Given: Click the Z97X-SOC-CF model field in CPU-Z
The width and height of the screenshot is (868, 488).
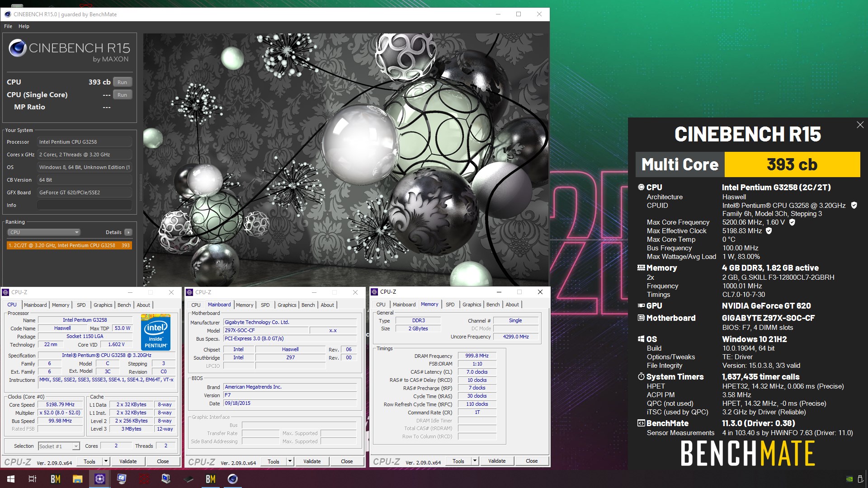Looking at the screenshot, I should point(266,330).
